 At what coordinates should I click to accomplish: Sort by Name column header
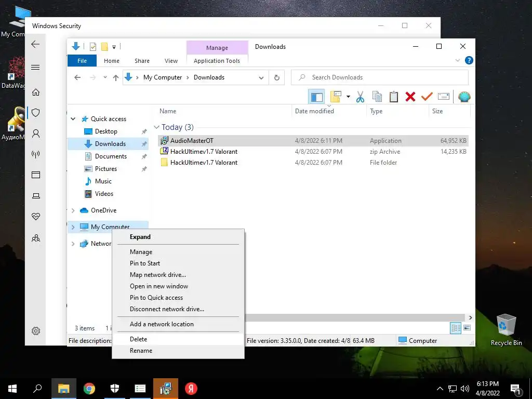[x=224, y=111]
